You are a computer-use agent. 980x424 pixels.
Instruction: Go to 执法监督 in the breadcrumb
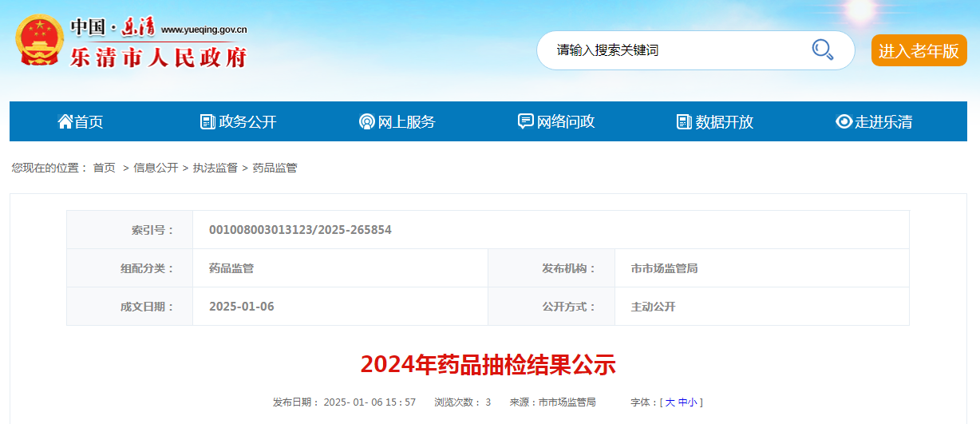click(215, 168)
